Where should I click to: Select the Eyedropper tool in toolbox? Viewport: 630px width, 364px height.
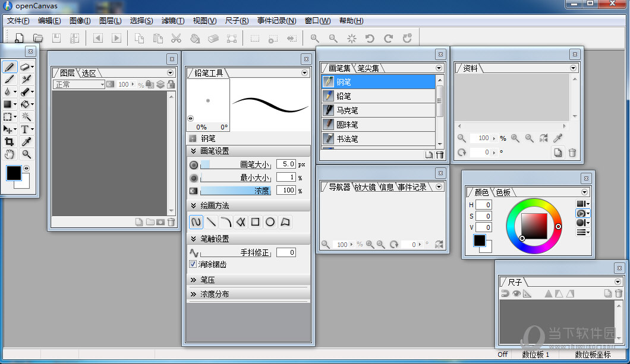point(26,142)
